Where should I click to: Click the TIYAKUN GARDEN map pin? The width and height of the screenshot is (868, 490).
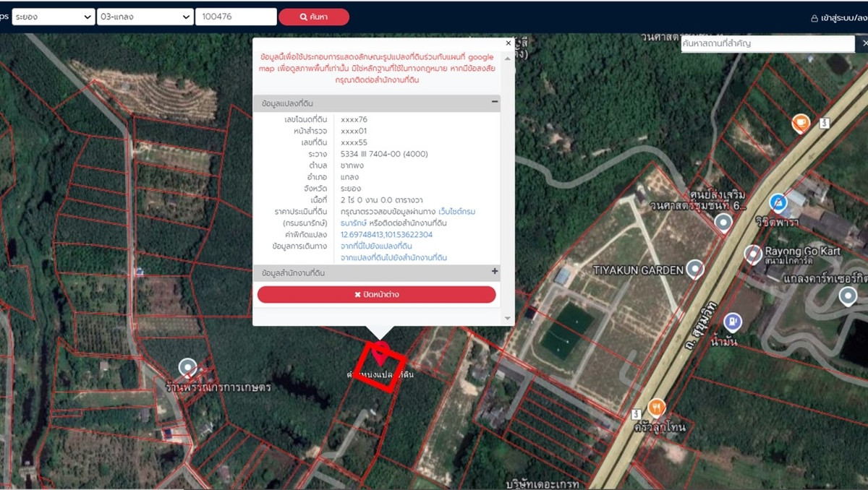(x=694, y=269)
